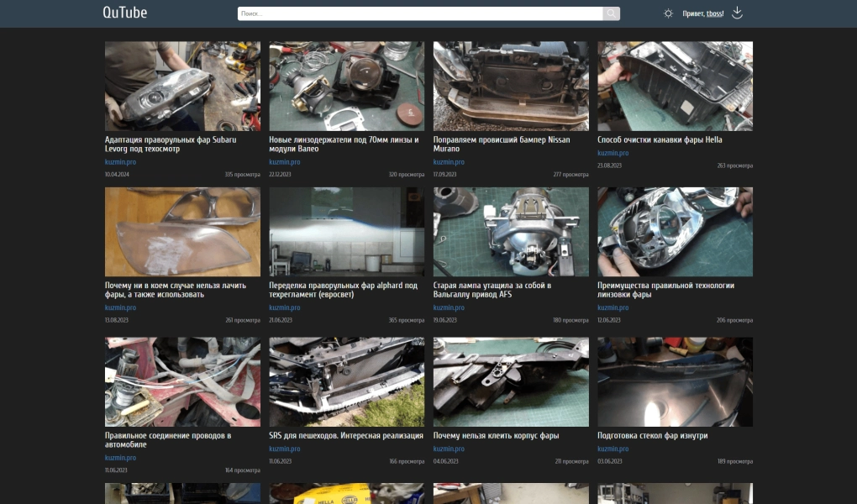Open the AFS drive old lamp thumbnail
Image resolution: width=857 pixels, height=504 pixels.
[511, 232]
